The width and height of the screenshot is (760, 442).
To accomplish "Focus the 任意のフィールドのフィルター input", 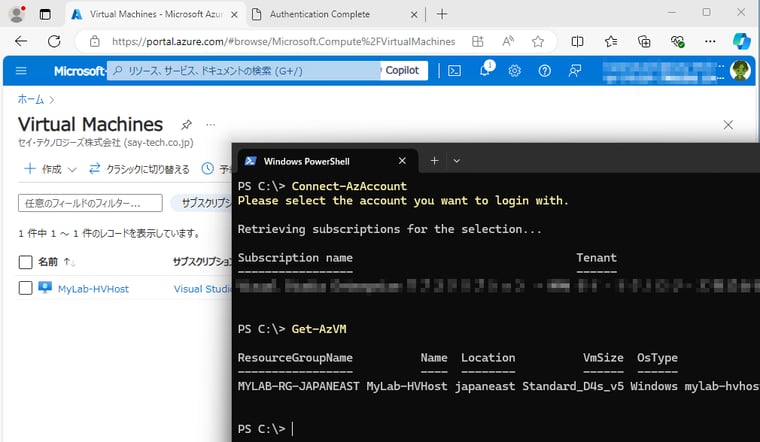I will (90, 203).
